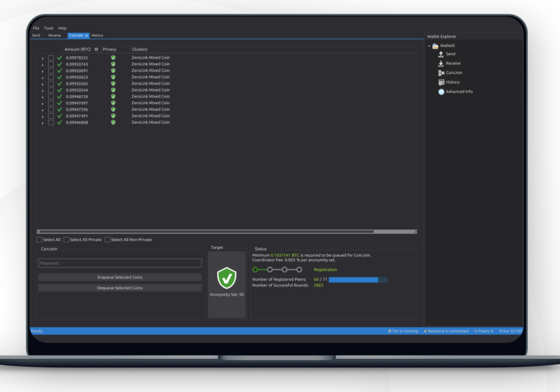Switch to the History tab
Viewport: 560px width, 392px height.
pos(97,35)
